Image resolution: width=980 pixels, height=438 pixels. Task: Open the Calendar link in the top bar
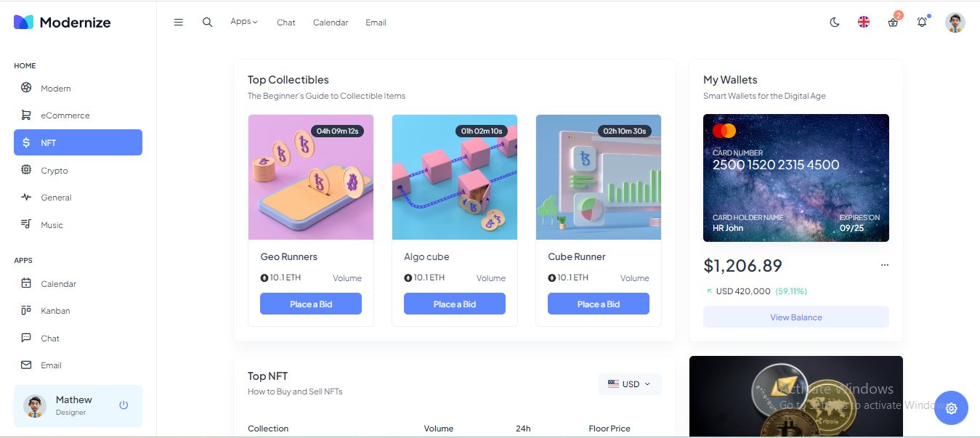tap(331, 23)
